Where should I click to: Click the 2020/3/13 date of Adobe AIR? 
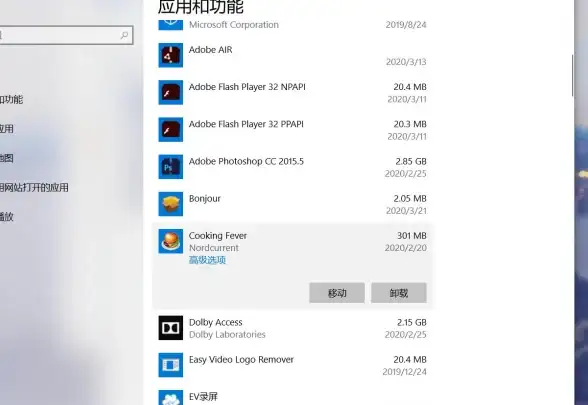point(406,62)
